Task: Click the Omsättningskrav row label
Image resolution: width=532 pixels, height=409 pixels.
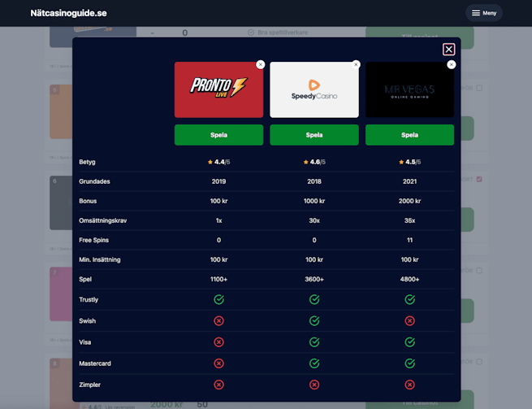Action: coord(103,220)
